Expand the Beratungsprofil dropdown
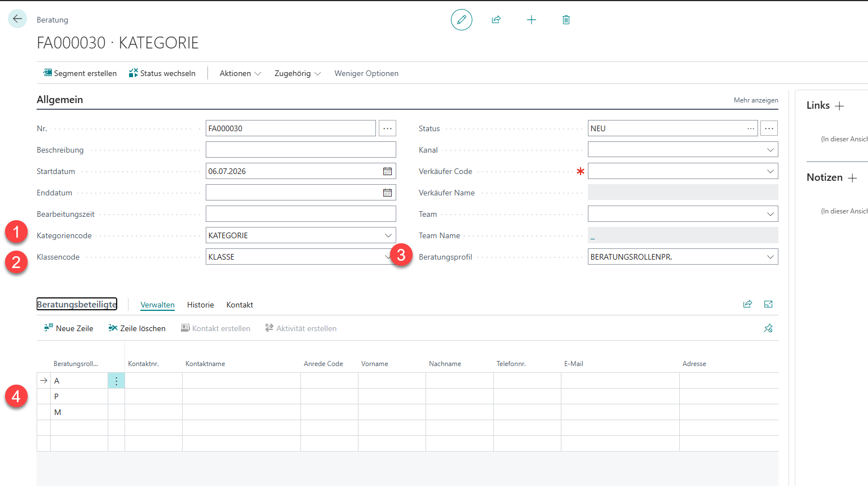The width and height of the screenshot is (868, 486). (770, 257)
